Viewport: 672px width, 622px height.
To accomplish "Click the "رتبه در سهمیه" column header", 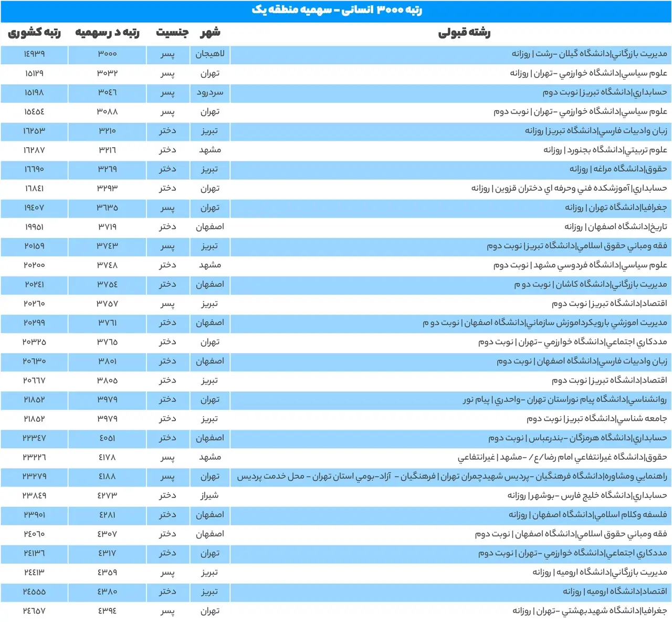I will pyautogui.click(x=107, y=33).
